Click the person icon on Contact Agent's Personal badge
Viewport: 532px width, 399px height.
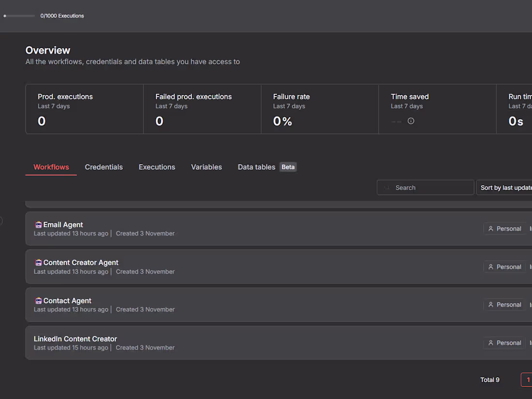(x=490, y=305)
